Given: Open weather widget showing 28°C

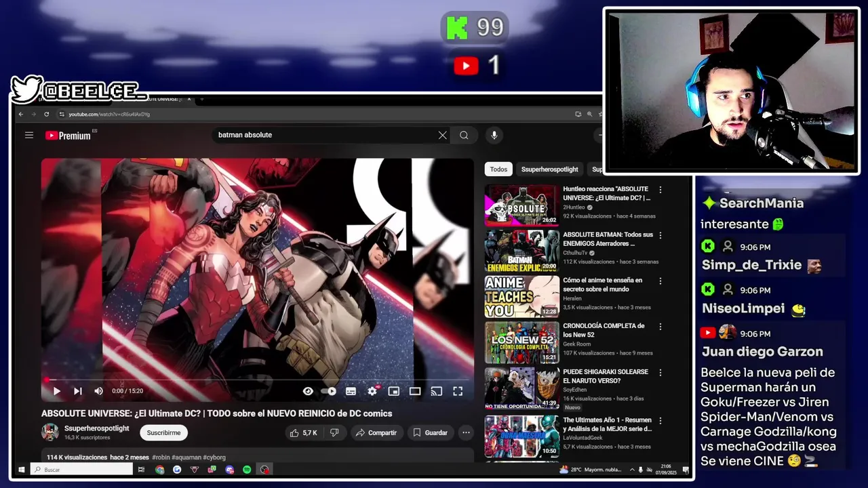Looking at the screenshot, I should [x=590, y=470].
